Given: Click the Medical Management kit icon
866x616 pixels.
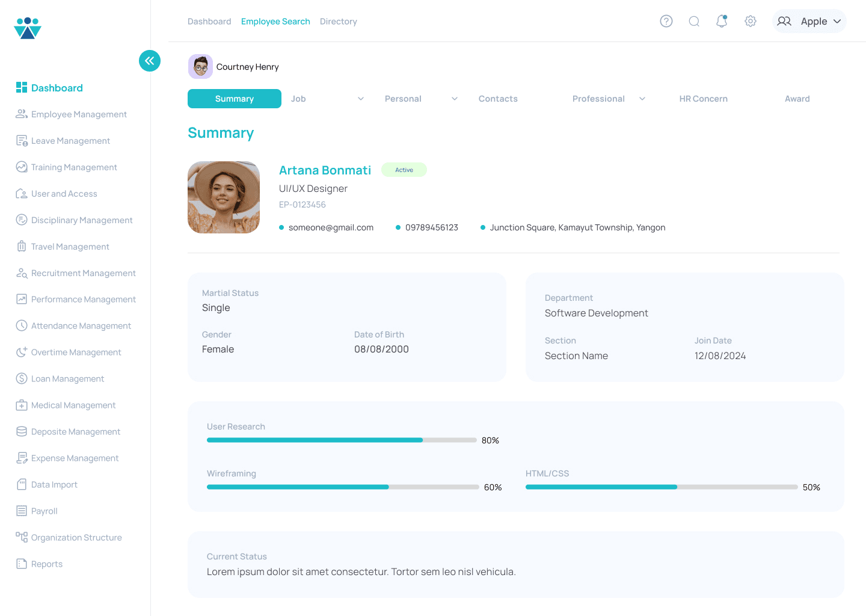Looking at the screenshot, I should [x=22, y=405].
